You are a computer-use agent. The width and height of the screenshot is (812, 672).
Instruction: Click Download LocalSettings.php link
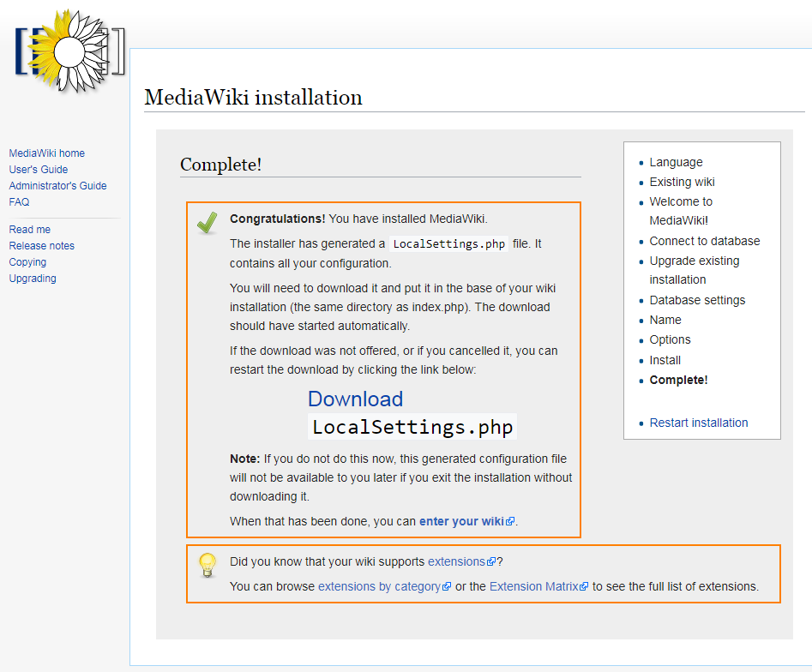click(x=412, y=413)
